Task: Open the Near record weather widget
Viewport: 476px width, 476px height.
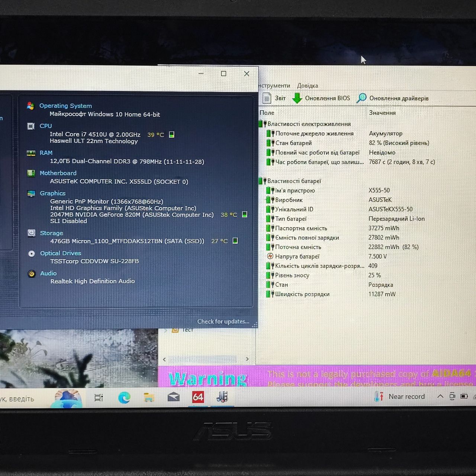Action: pyautogui.click(x=400, y=396)
